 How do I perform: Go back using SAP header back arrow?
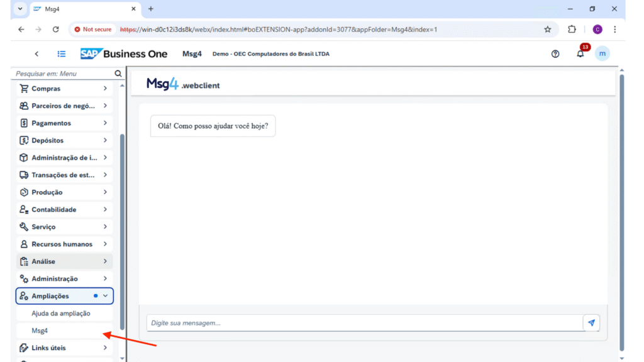pos(36,54)
